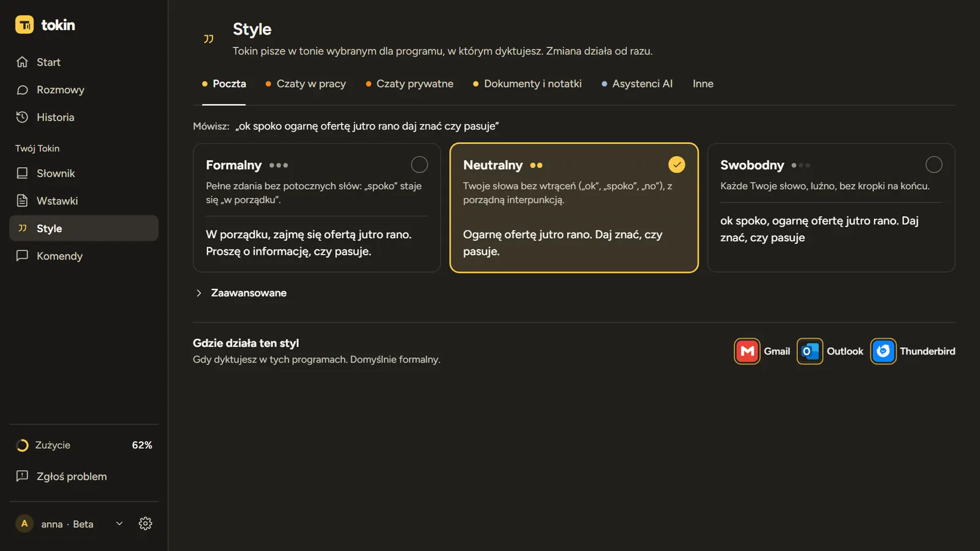This screenshot has width=980, height=551.
Task: Expand the Zaawansowane section
Action: [240, 293]
